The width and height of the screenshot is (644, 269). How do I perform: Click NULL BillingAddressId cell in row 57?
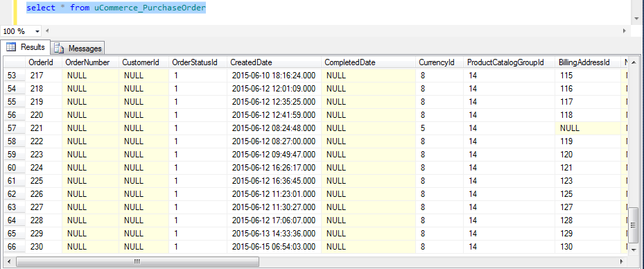pyautogui.click(x=588, y=128)
